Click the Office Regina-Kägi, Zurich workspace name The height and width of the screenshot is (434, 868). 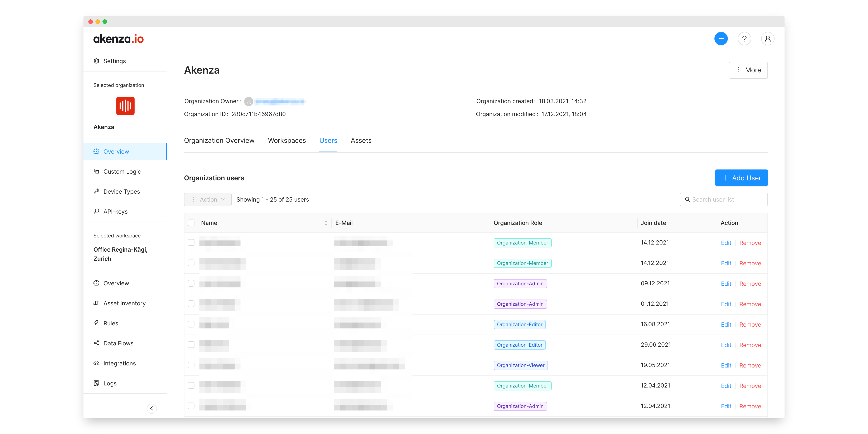(x=120, y=254)
